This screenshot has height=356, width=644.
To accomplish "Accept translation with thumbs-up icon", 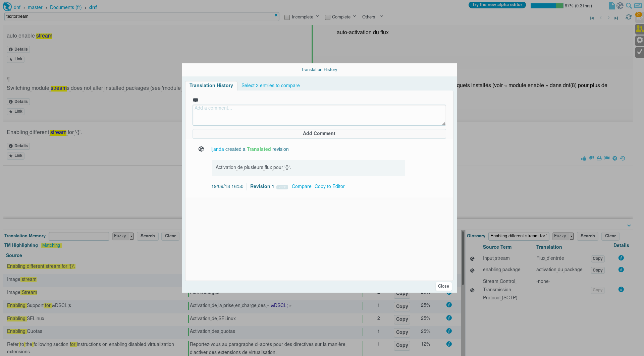I will point(584,158).
